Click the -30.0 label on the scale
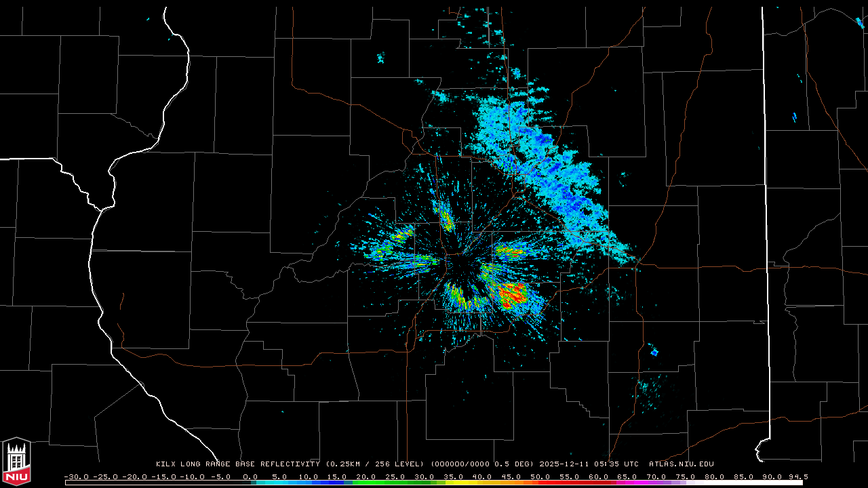The height and width of the screenshot is (488, 868). [x=75, y=476]
